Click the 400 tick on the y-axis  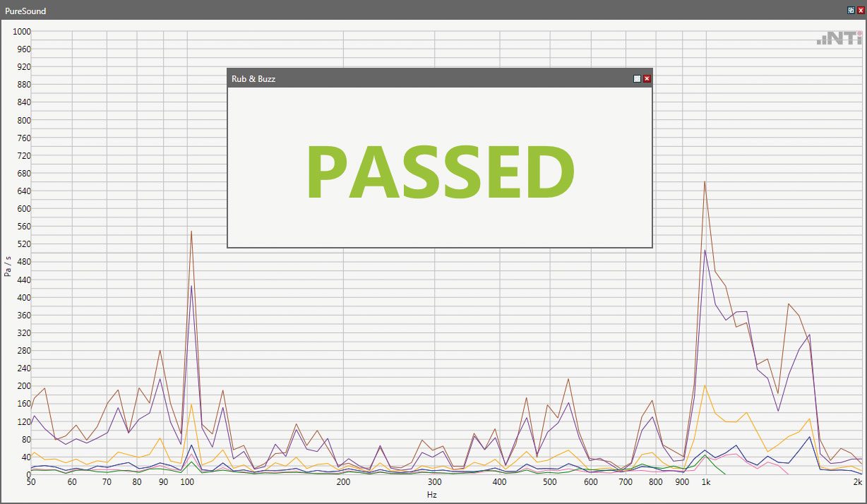(24, 297)
